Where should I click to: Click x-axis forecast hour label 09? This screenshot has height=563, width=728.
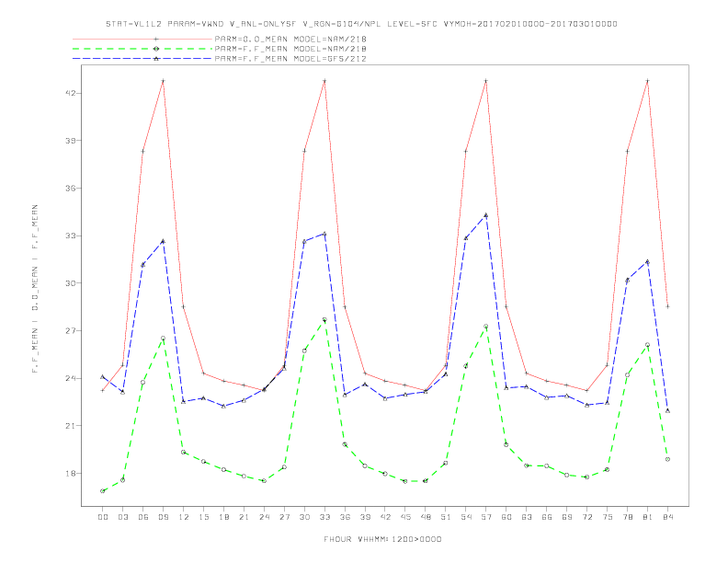pos(163,517)
